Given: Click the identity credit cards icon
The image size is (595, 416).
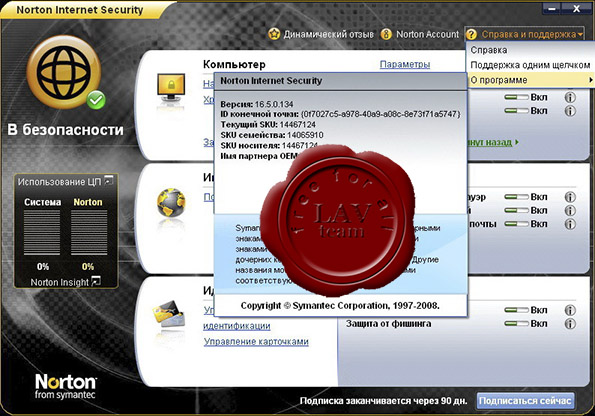Looking at the screenshot, I should pyautogui.click(x=168, y=314).
